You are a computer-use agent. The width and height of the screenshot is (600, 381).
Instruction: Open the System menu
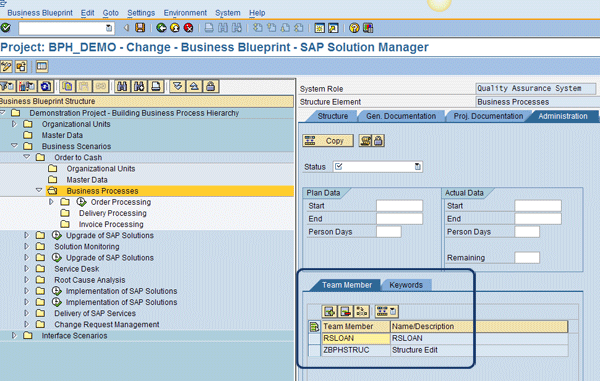(x=228, y=13)
